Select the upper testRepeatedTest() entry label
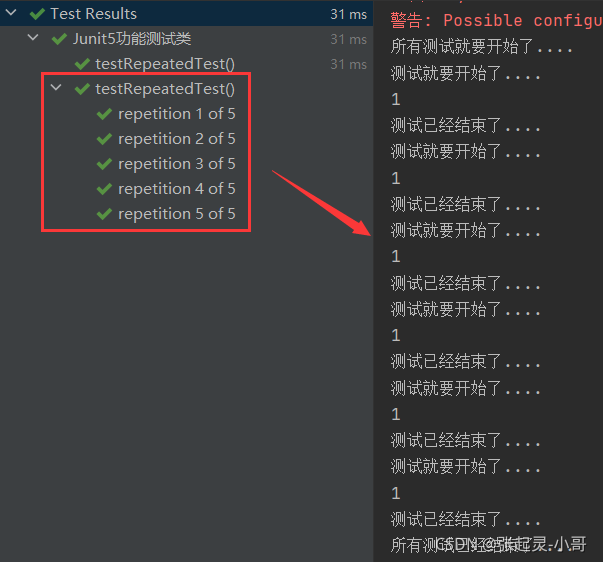 (165, 64)
